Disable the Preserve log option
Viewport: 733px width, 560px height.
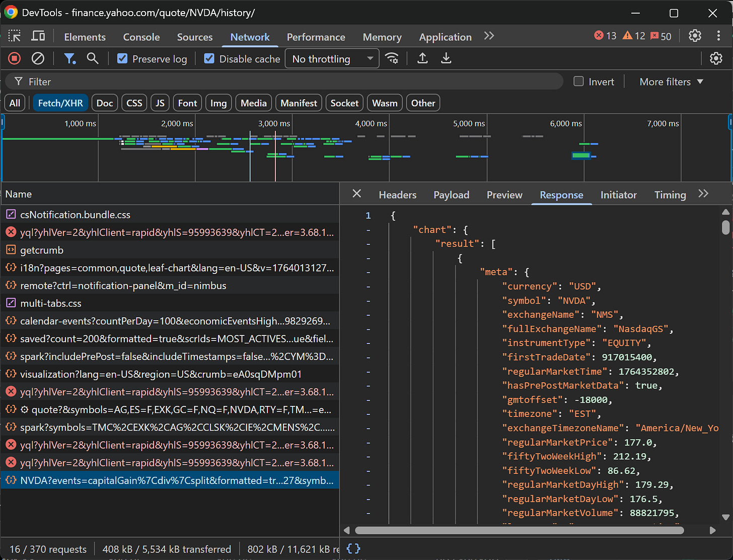pos(122,58)
